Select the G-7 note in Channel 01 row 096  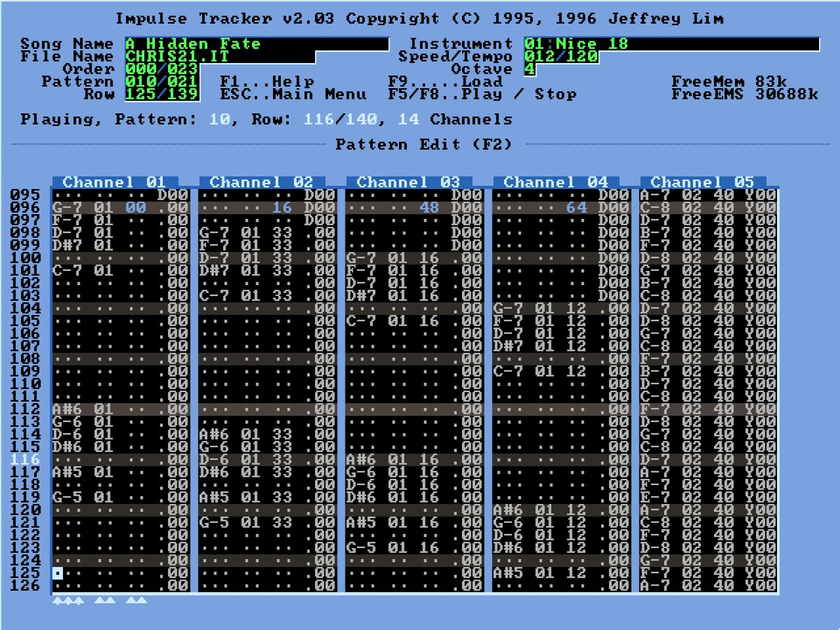click(68, 208)
